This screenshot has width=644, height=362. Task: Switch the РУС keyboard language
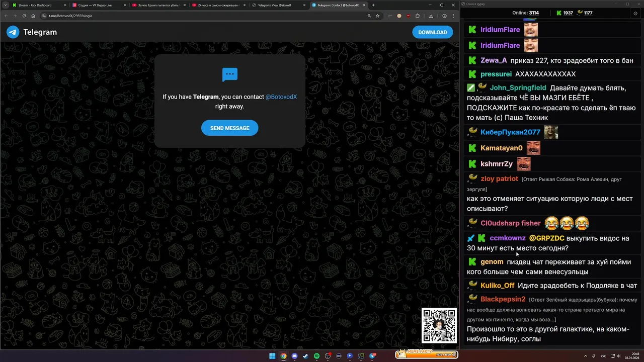(603, 356)
